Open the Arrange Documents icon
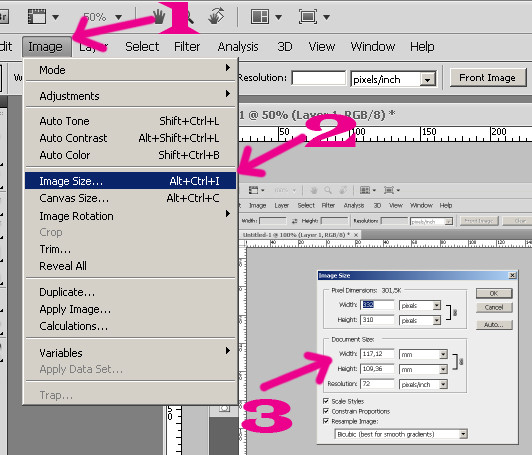Image resolution: width=532 pixels, height=455 pixels. 260,16
